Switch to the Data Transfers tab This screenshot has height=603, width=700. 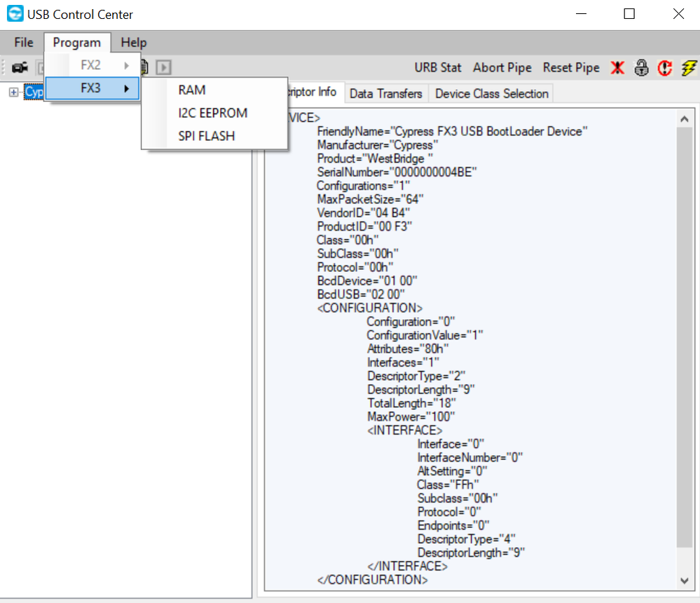[386, 93]
